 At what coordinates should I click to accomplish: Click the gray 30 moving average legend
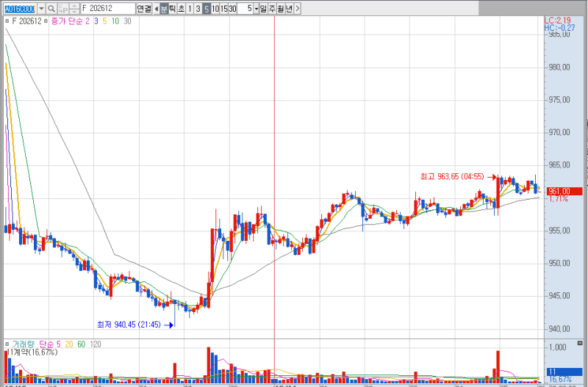127,21
